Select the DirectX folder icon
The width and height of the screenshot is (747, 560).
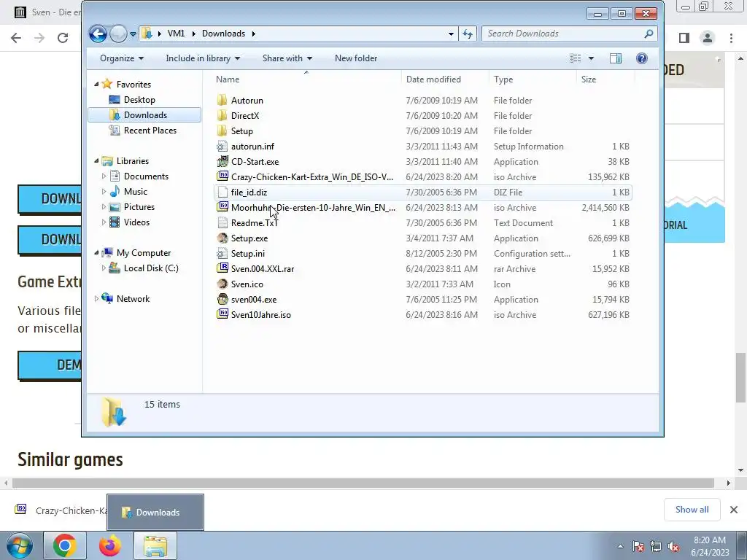tap(222, 116)
